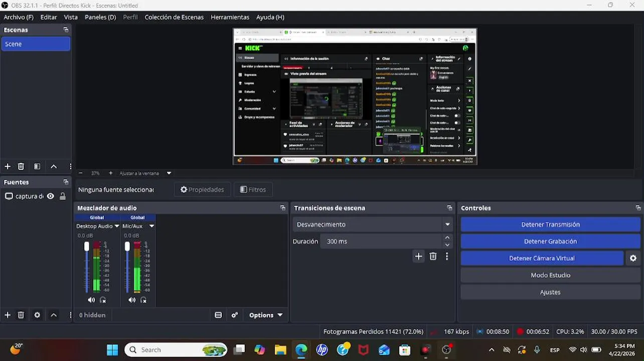Click the Windows Start button
Image resolution: width=644 pixels, height=361 pixels.
(112, 349)
